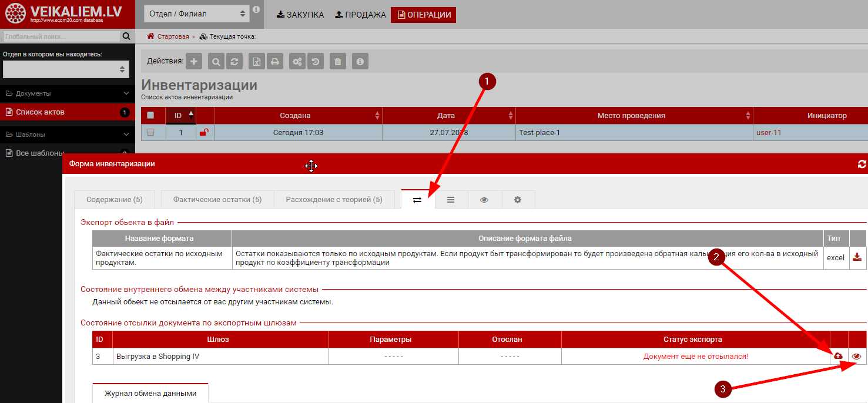868x403 pixels.
Task: Open the Отдел / Филиал dropdown
Action: coord(196,14)
